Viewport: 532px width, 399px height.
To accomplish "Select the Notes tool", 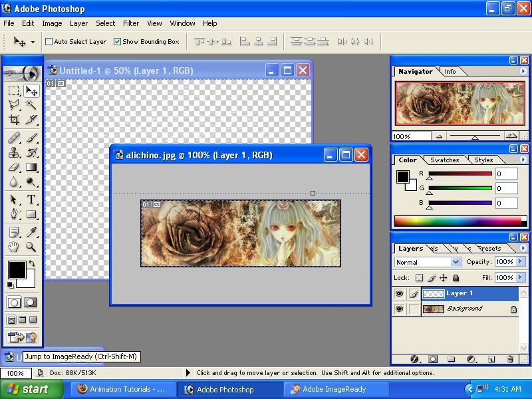I will point(14,232).
